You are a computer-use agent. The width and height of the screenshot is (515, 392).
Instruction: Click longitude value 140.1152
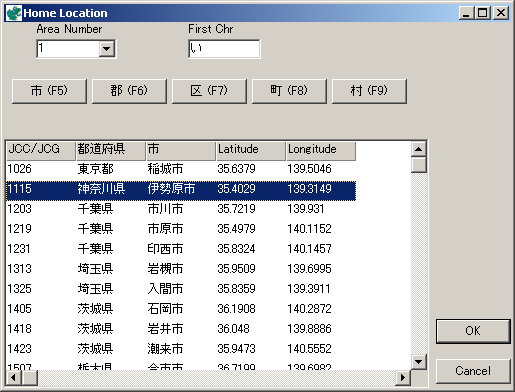(309, 229)
